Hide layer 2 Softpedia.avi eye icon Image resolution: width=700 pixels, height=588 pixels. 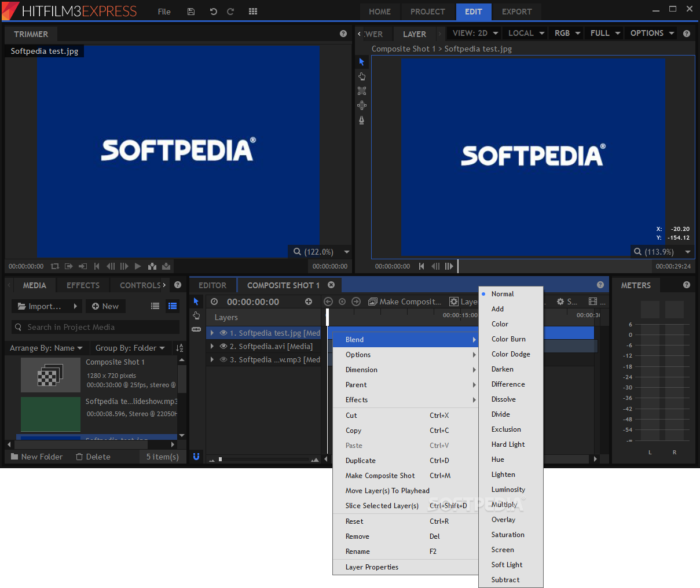(x=223, y=346)
